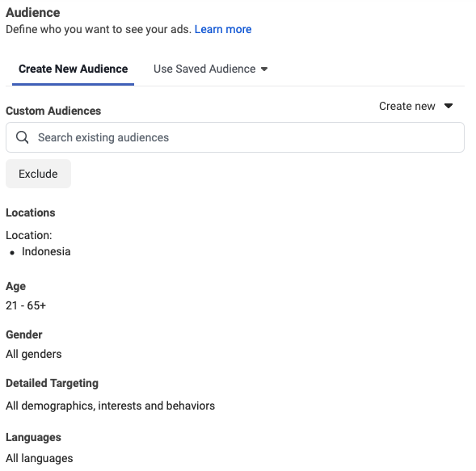Open the Detailed Targeting section

pos(52,383)
